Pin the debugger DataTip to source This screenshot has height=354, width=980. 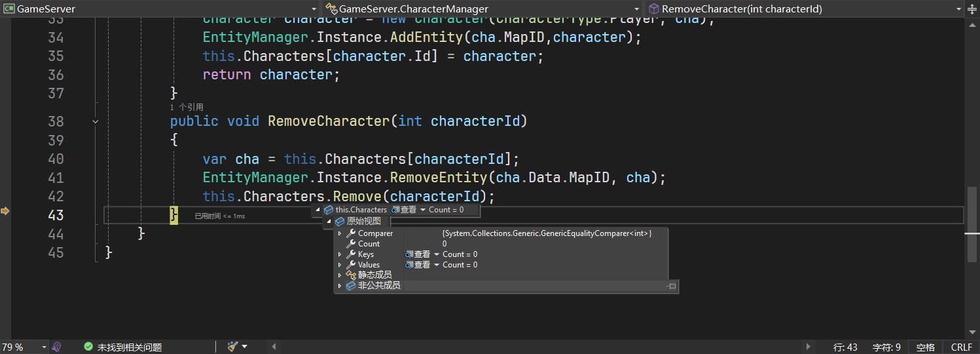click(671, 286)
